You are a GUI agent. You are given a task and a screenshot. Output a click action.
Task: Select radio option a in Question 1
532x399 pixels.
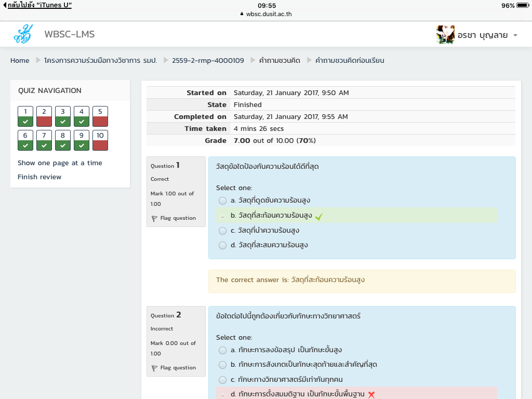[x=222, y=201]
